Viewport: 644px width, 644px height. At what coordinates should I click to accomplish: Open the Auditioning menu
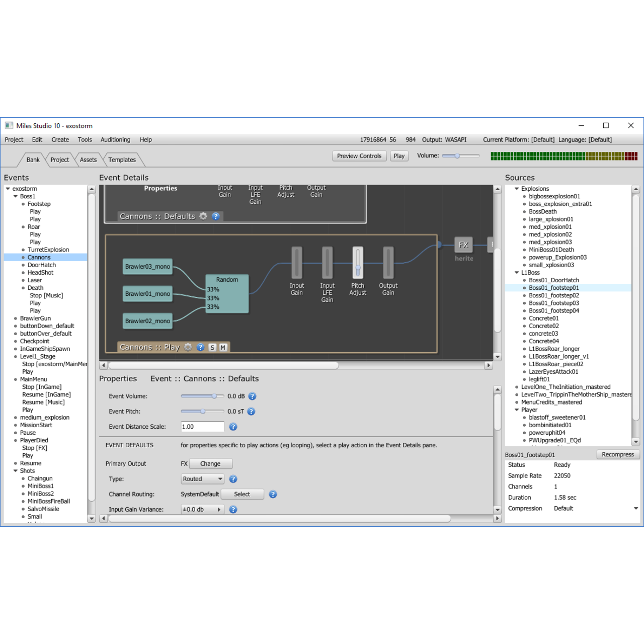pyautogui.click(x=115, y=140)
